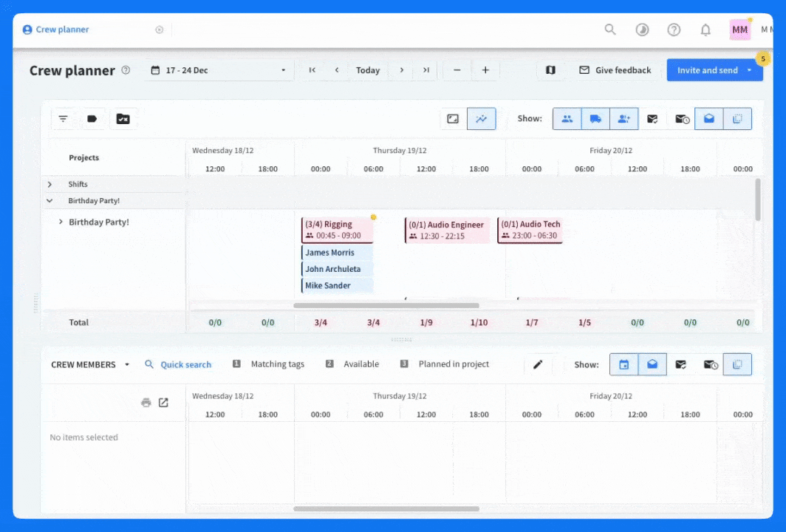This screenshot has width=786, height=532.
Task: Open the CREW MEMBERS dropdown
Action: tap(90, 364)
